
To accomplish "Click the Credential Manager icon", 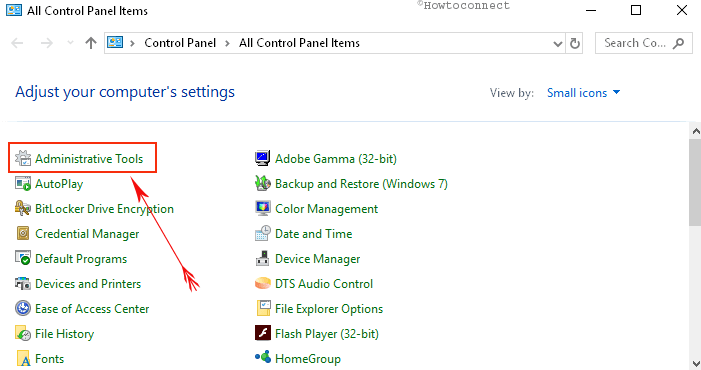I will pos(23,234).
